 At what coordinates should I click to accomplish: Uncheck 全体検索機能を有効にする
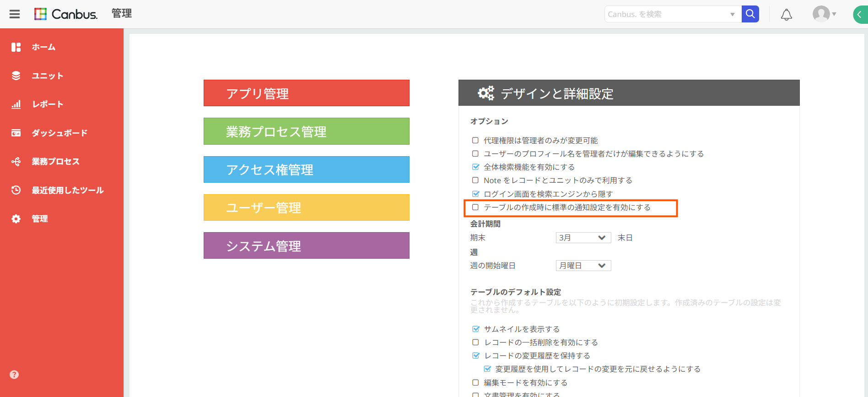[x=475, y=167]
